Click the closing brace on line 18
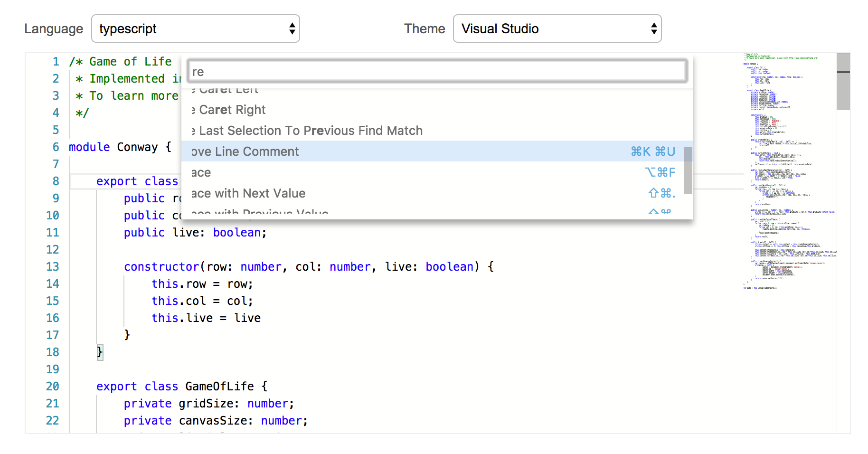The image size is (868, 454). (x=100, y=352)
